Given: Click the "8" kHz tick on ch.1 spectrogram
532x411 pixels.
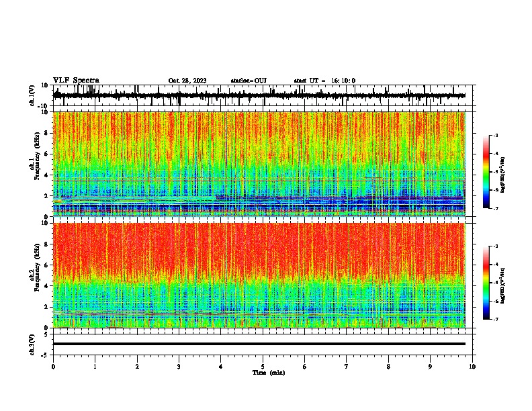Looking at the screenshot, I should pyautogui.click(x=47, y=133).
